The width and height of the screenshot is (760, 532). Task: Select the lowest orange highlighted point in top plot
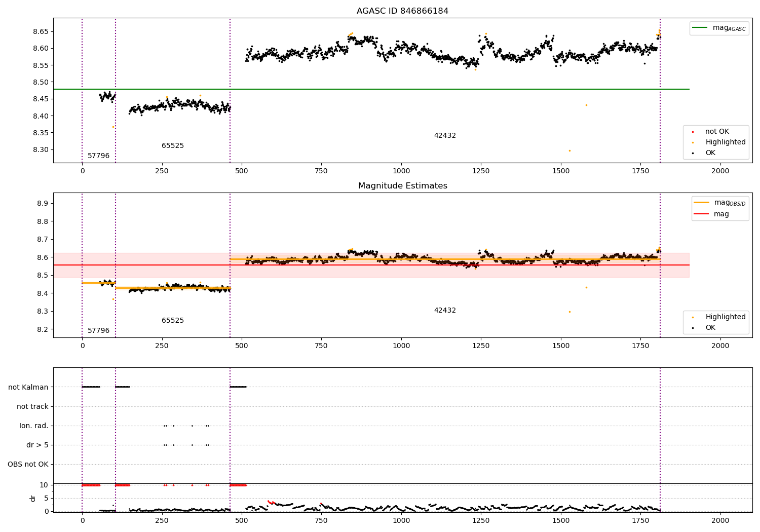tap(569, 150)
